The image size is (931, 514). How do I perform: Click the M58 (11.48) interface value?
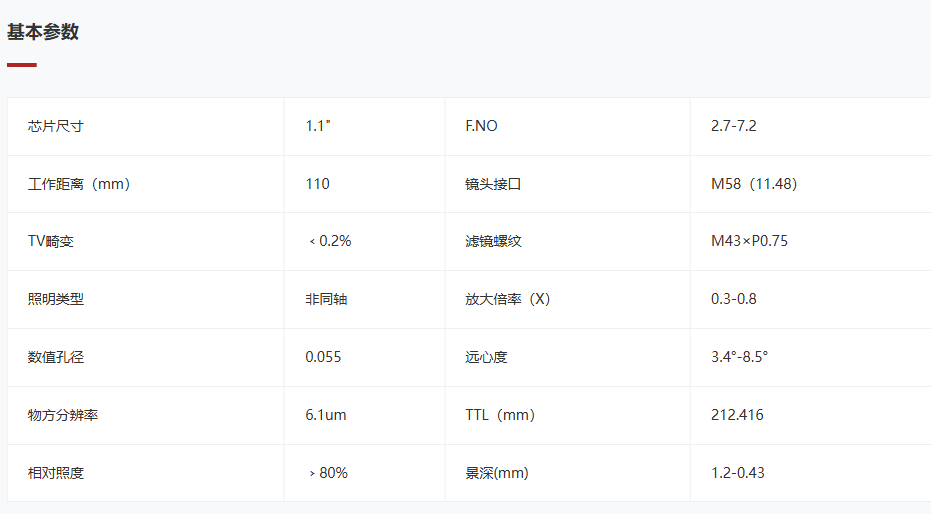coord(754,184)
